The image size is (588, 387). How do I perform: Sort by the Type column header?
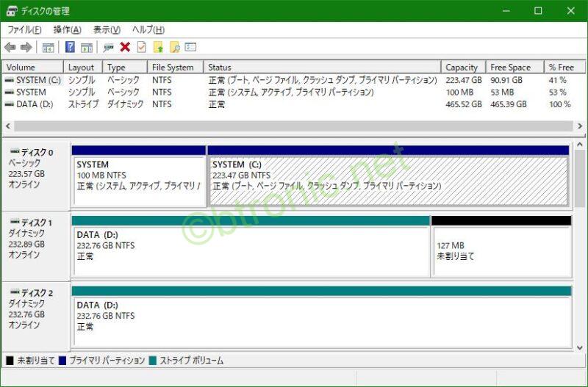click(125, 68)
